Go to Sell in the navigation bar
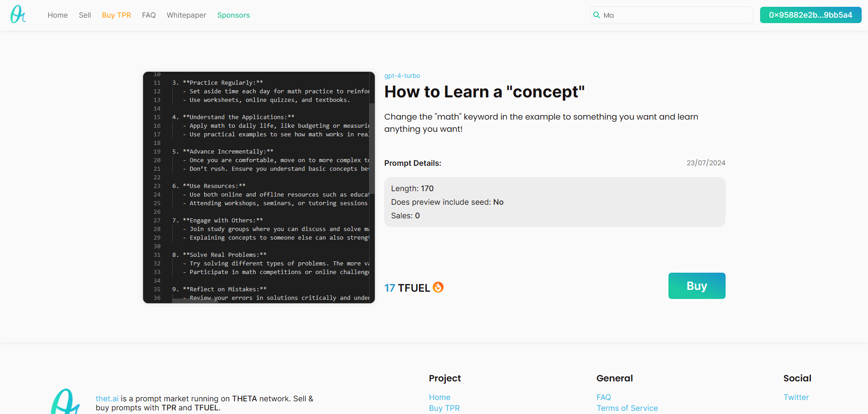Viewport: 868px width, 414px height. click(85, 15)
